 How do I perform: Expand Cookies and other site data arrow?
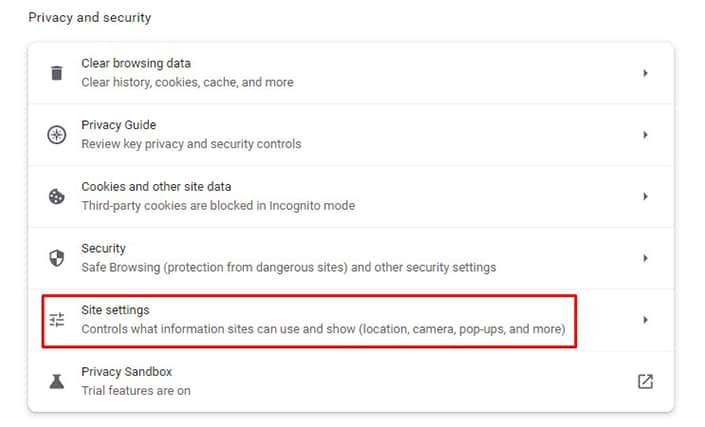pos(645,196)
